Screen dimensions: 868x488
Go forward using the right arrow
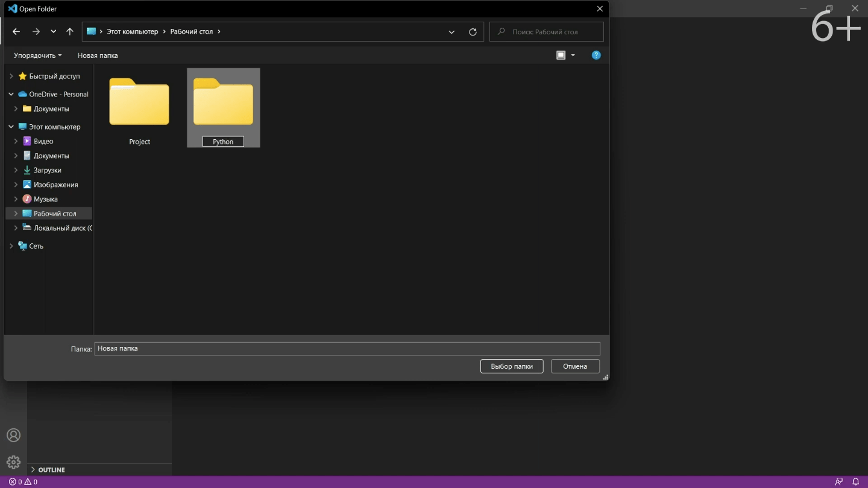[x=36, y=32]
